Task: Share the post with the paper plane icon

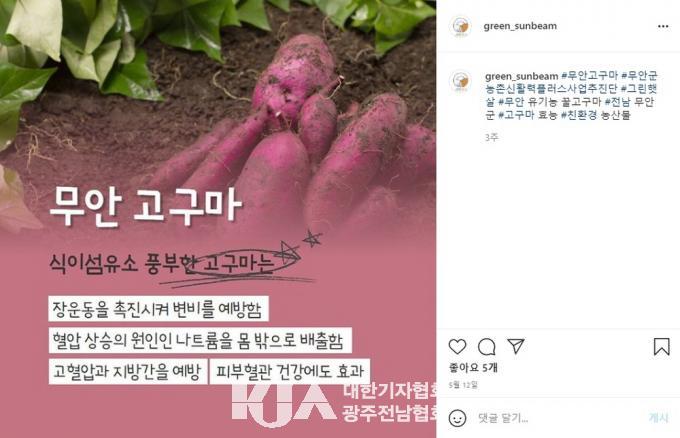Action: (x=516, y=346)
